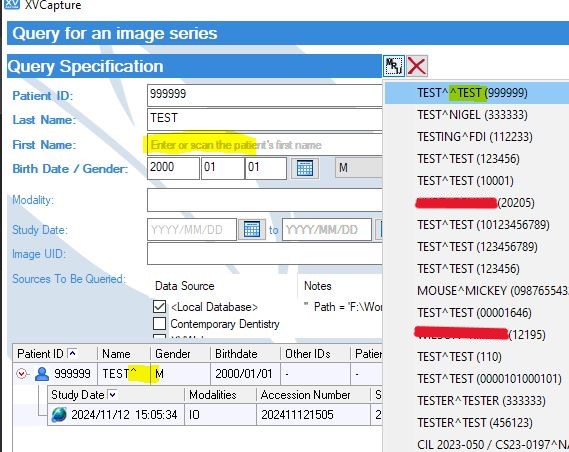Click the red X clear query icon
This screenshot has width=569, height=452.
[417, 66]
